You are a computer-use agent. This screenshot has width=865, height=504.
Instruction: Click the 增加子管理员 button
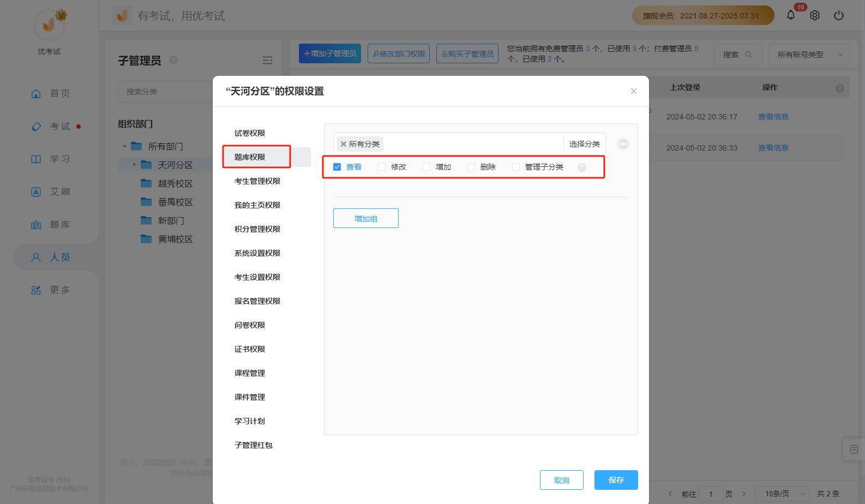click(330, 53)
